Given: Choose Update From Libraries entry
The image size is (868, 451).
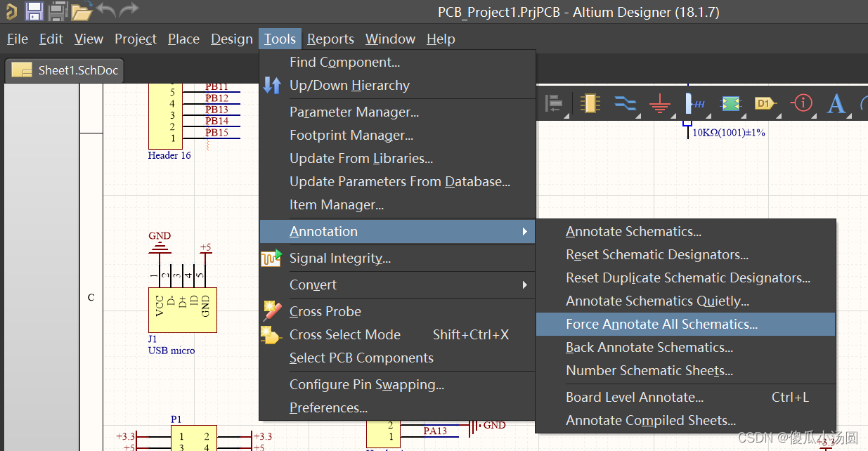Looking at the screenshot, I should coord(397,158).
